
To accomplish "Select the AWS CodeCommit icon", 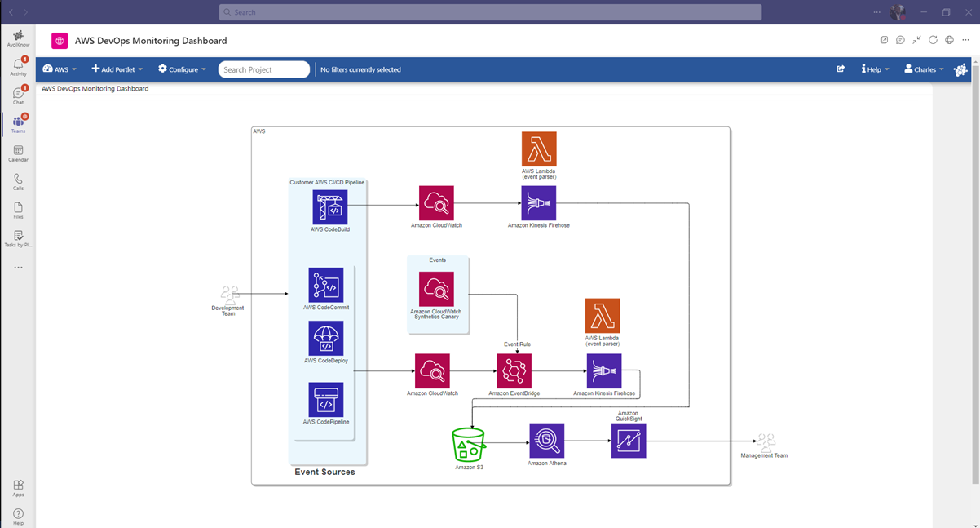I will [x=325, y=285].
